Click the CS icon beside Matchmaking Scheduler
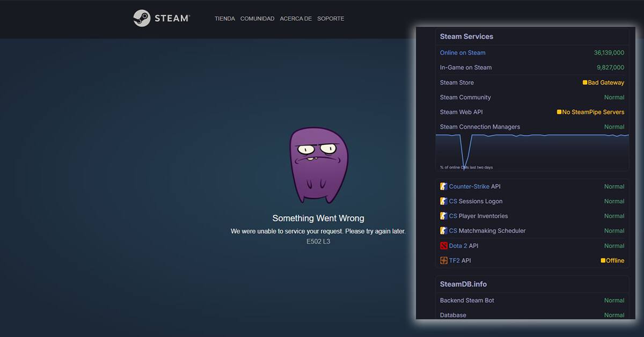Screen dimensions: 644x337 (444, 231)
